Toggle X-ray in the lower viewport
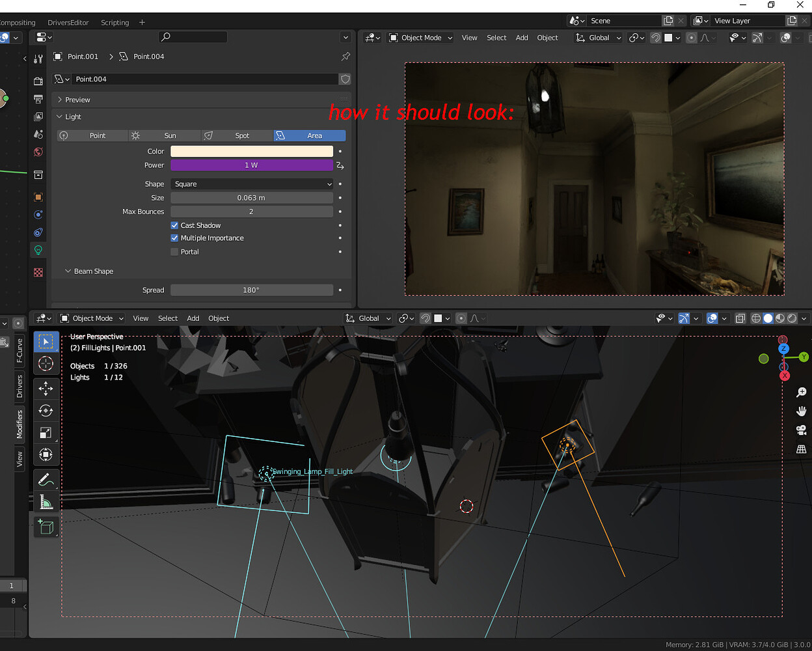The height and width of the screenshot is (651, 812). 740,318
